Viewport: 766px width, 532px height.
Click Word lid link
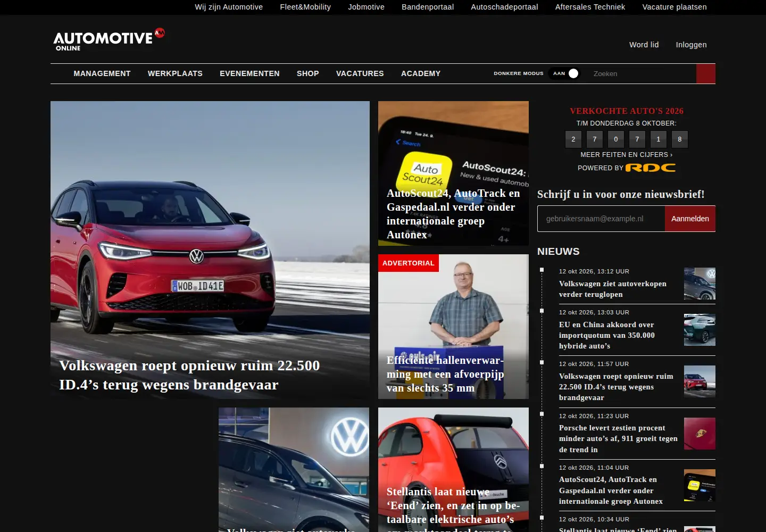point(644,45)
